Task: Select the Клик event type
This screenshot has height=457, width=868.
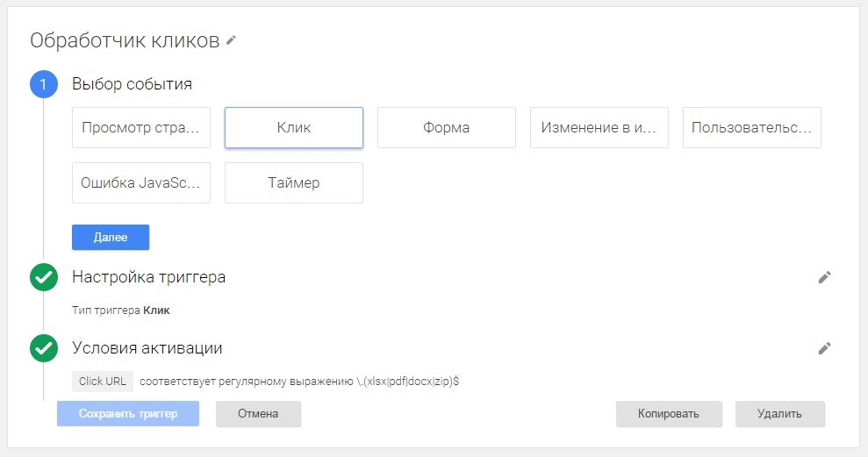Action: coord(294,128)
